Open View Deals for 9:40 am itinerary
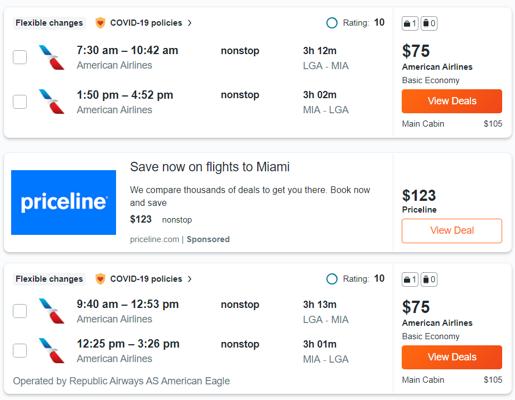Screen dimensions: 515x400 (x=452, y=357)
